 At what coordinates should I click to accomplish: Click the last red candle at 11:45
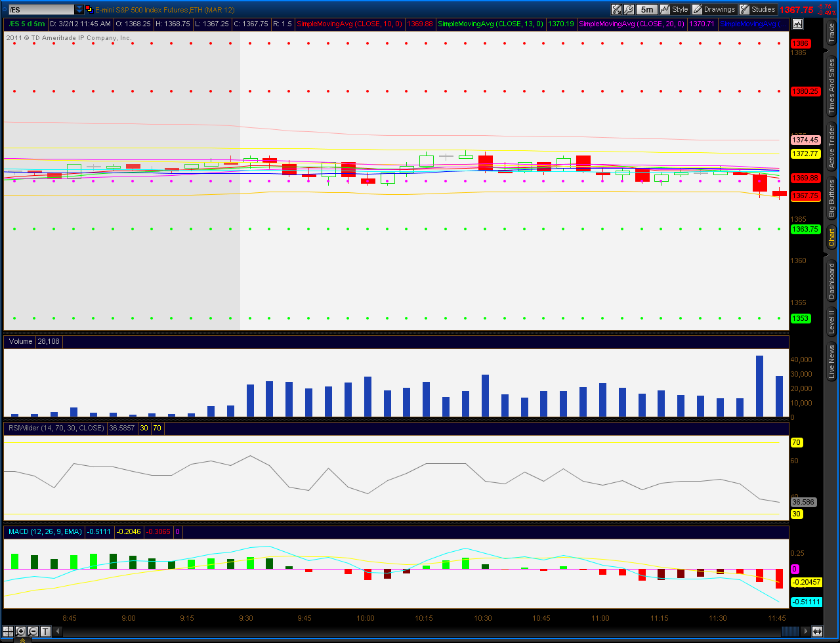pos(779,194)
